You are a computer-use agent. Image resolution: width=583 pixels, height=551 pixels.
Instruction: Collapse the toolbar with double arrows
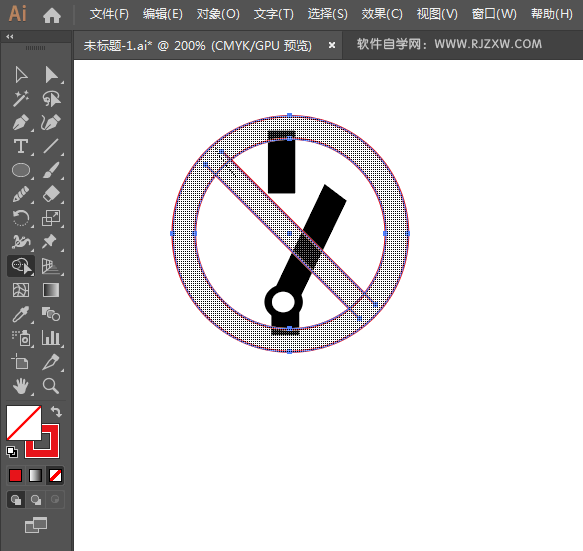click(10, 36)
